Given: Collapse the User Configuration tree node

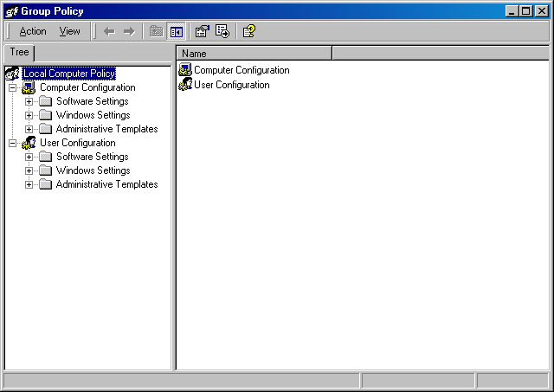Looking at the screenshot, I should tap(12, 143).
